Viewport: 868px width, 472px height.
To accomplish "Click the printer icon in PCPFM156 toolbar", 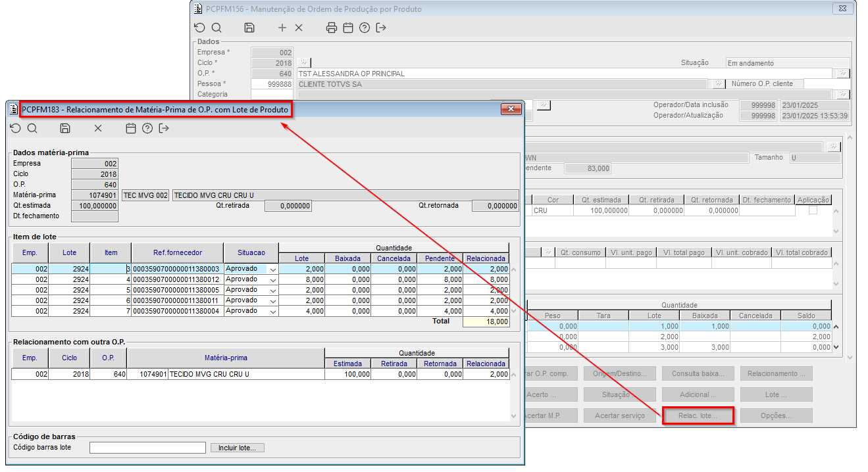I will (x=332, y=28).
